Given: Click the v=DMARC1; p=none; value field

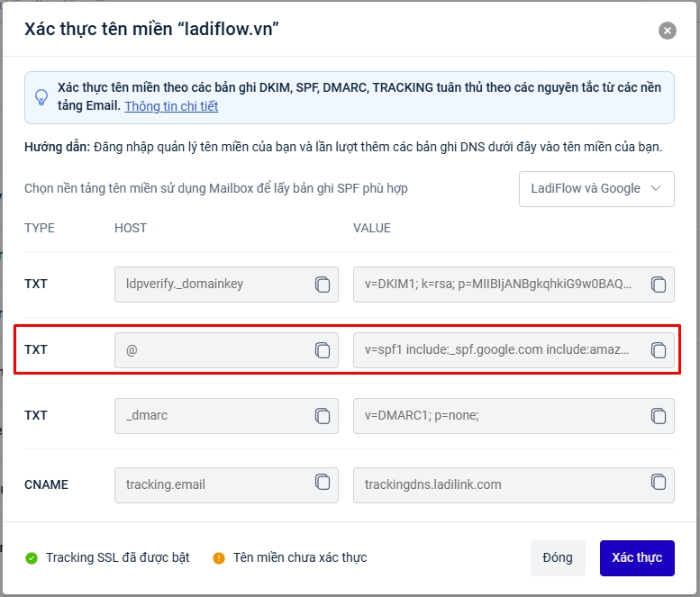Looking at the screenshot, I should point(500,416).
